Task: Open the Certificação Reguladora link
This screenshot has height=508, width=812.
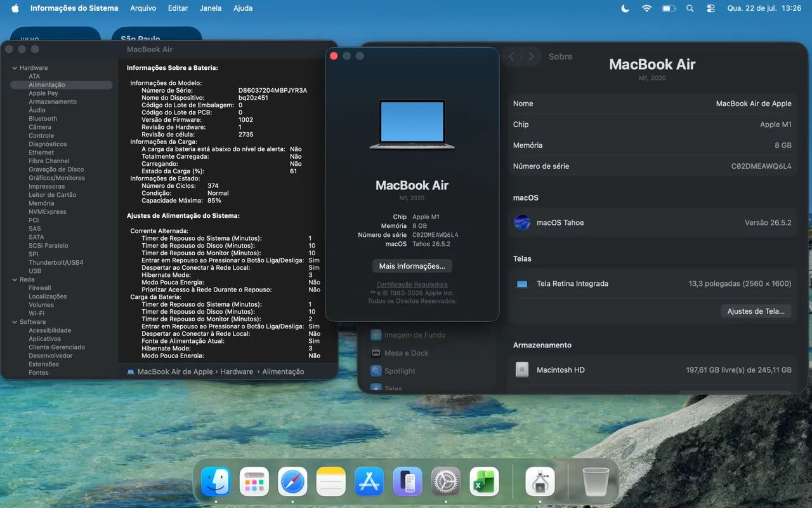Action: 412,284
